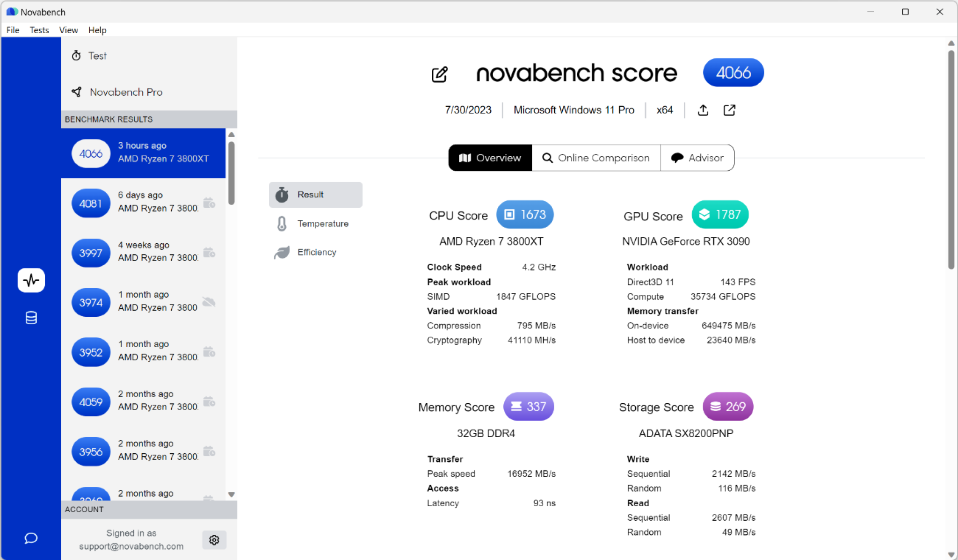Open the Tests menu
958x560 pixels.
point(39,30)
